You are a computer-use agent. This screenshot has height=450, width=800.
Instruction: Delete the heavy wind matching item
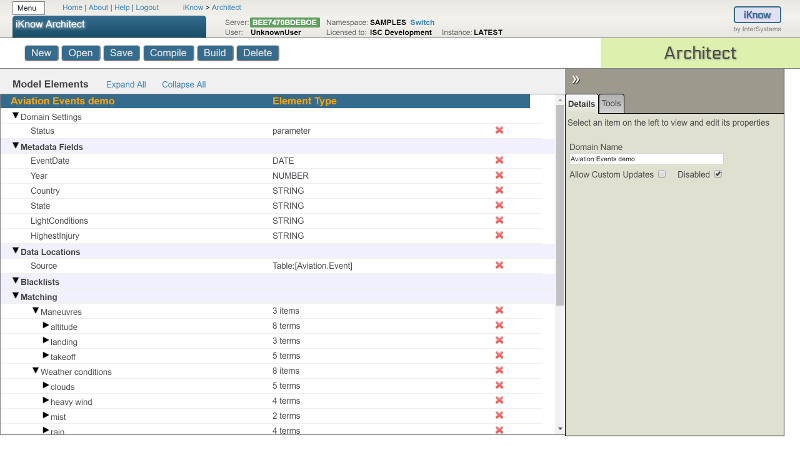point(499,401)
